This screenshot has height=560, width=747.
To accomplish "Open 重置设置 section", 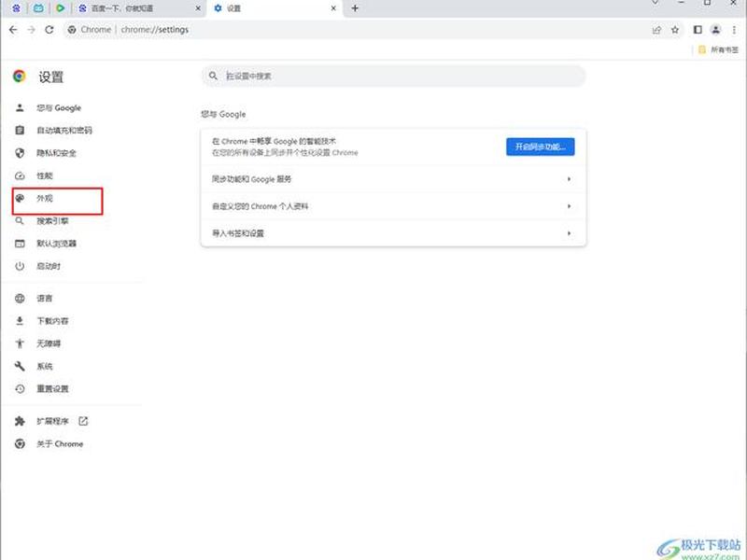I will click(52, 389).
